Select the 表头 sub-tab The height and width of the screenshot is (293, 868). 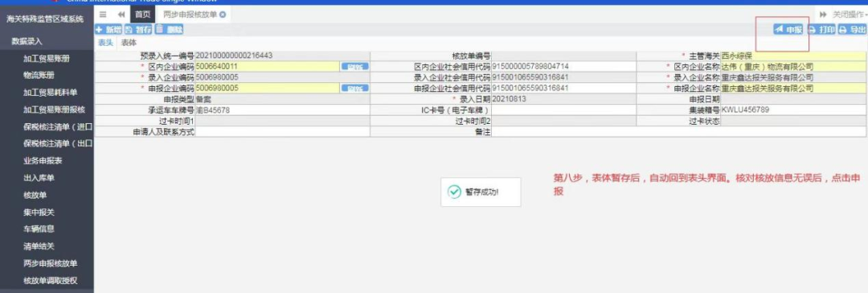[105, 43]
